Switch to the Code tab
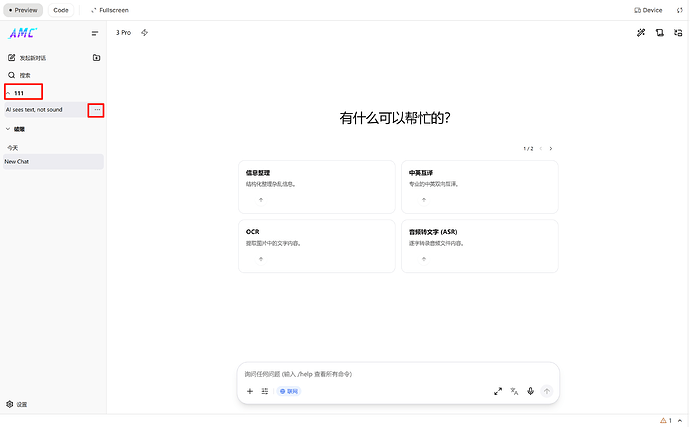690x427 pixels. [x=61, y=10]
